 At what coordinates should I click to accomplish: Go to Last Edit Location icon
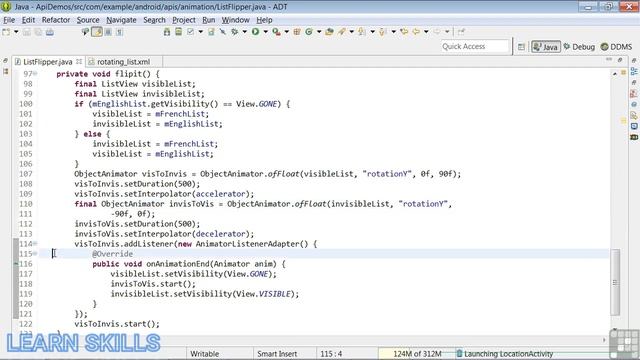pyautogui.click(x=404, y=32)
